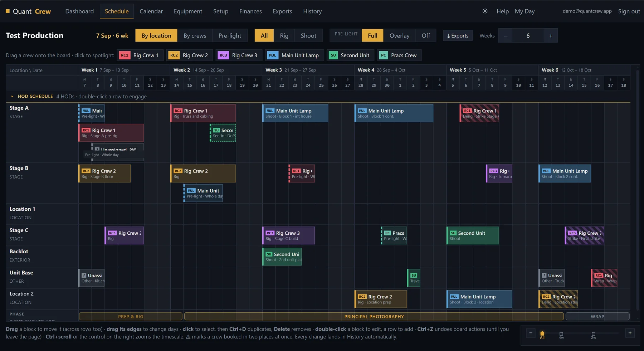Click the SU badge on the Unit Base Travel block

(414, 276)
